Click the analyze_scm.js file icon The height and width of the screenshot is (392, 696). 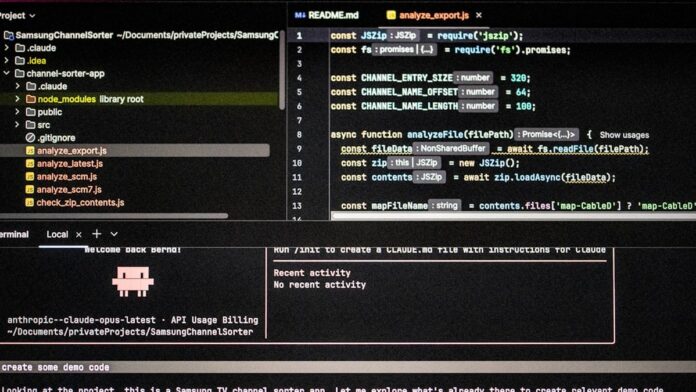coord(30,176)
